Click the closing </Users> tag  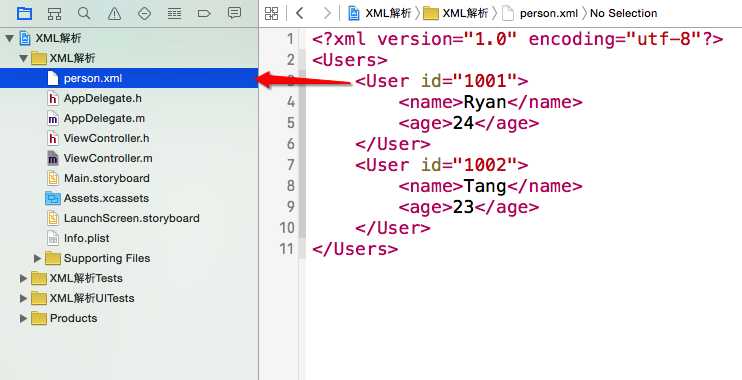(355, 249)
